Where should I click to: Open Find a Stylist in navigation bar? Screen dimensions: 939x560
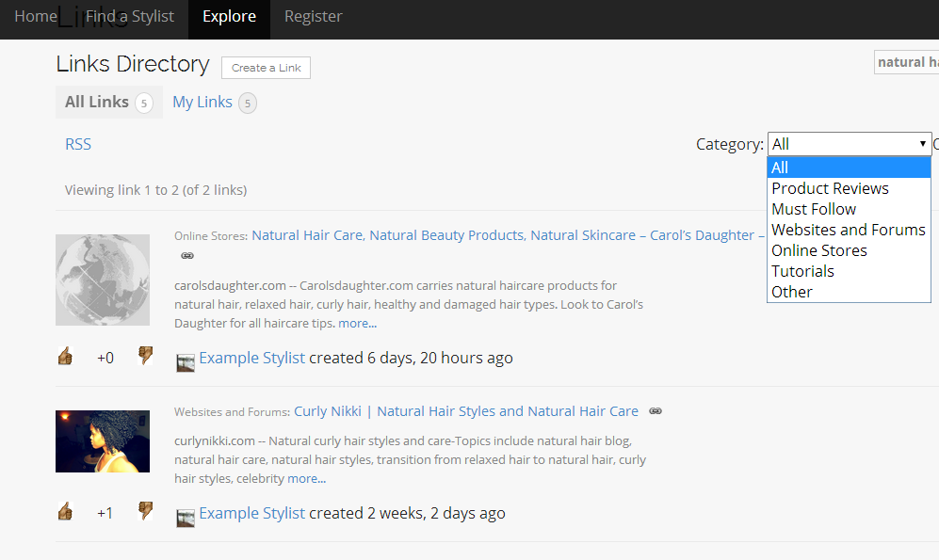click(x=129, y=16)
